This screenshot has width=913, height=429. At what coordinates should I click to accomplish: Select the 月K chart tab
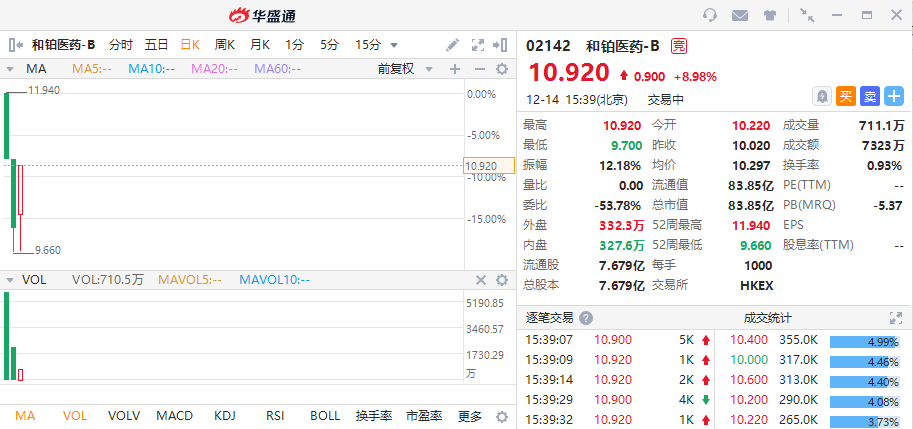click(x=259, y=45)
